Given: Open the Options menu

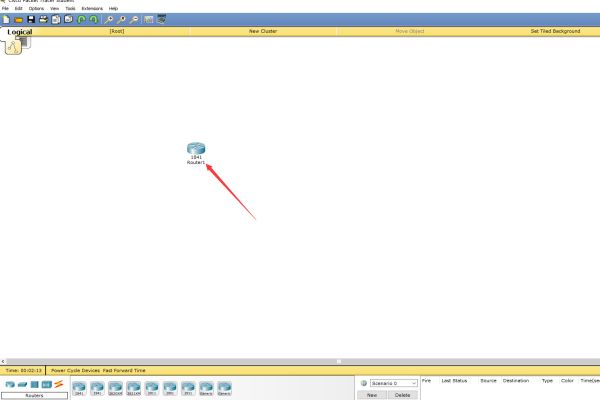Looking at the screenshot, I should pyautogui.click(x=36, y=8).
